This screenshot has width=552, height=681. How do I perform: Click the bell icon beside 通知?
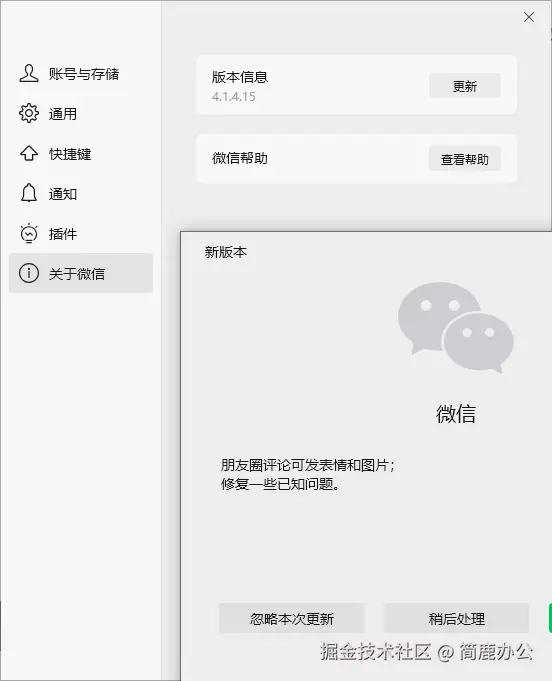pyautogui.click(x=29, y=193)
